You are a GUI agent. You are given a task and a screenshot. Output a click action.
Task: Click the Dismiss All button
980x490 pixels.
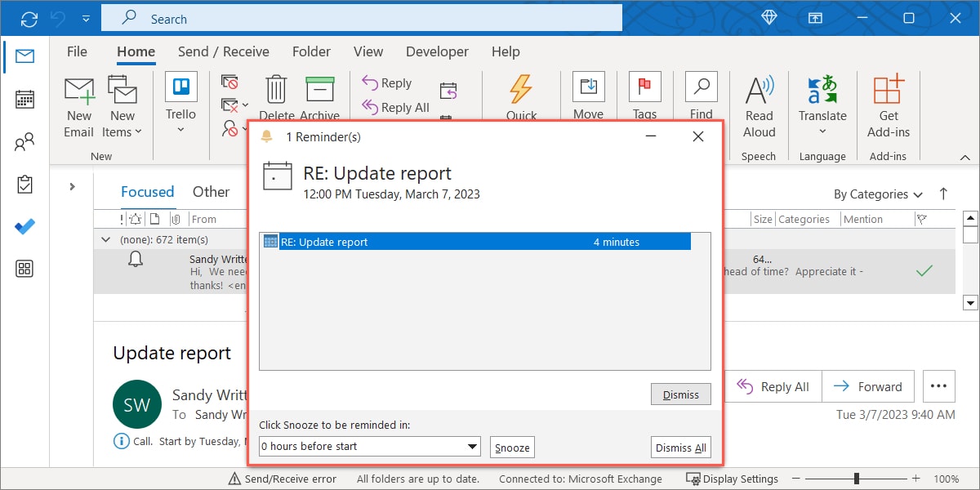tap(680, 447)
